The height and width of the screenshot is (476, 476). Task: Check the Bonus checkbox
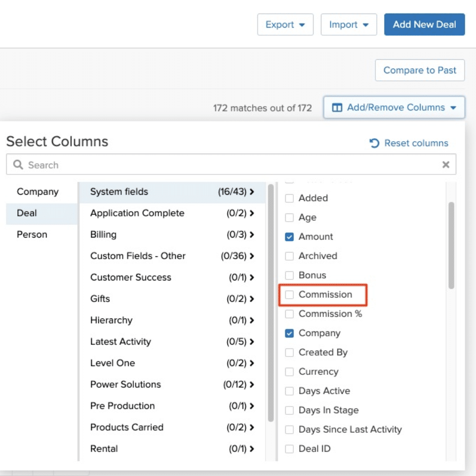(x=289, y=275)
